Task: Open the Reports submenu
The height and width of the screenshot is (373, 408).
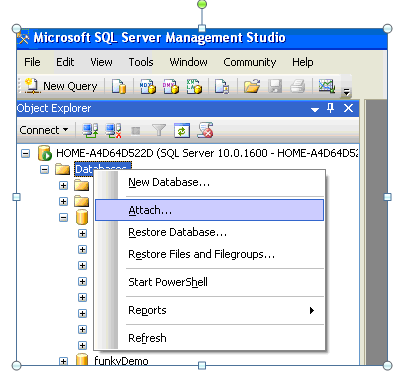Action: coord(209,310)
